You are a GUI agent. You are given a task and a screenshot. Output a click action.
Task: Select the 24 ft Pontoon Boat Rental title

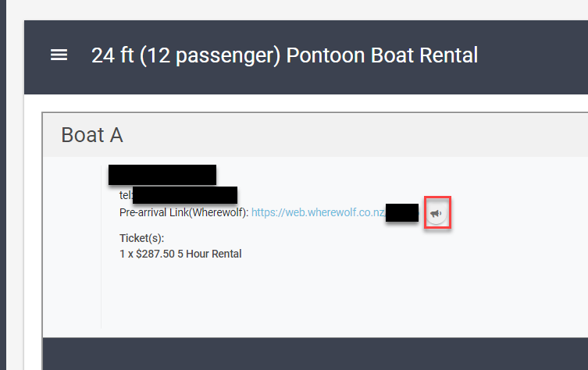(x=284, y=55)
